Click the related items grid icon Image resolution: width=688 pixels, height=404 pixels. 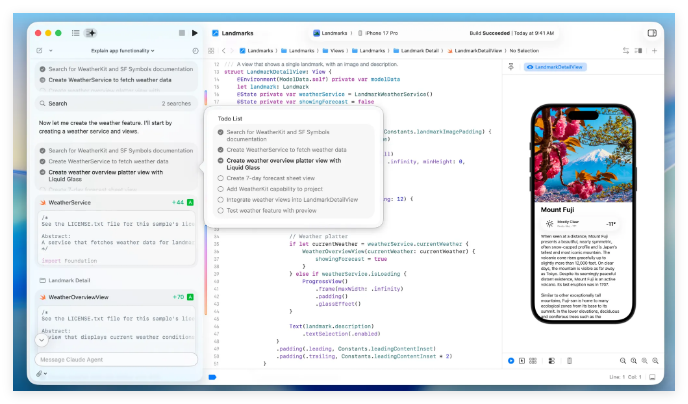pos(211,50)
